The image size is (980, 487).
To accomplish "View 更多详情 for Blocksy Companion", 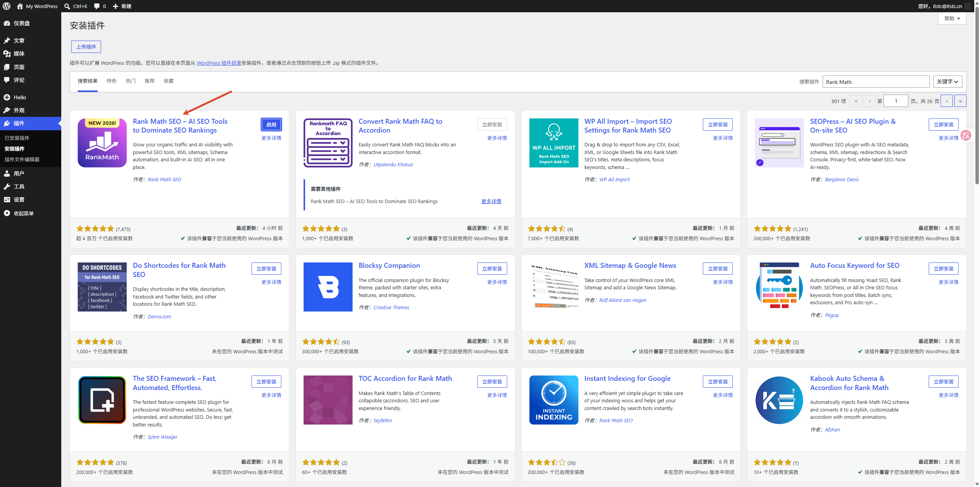I will pos(497,282).
